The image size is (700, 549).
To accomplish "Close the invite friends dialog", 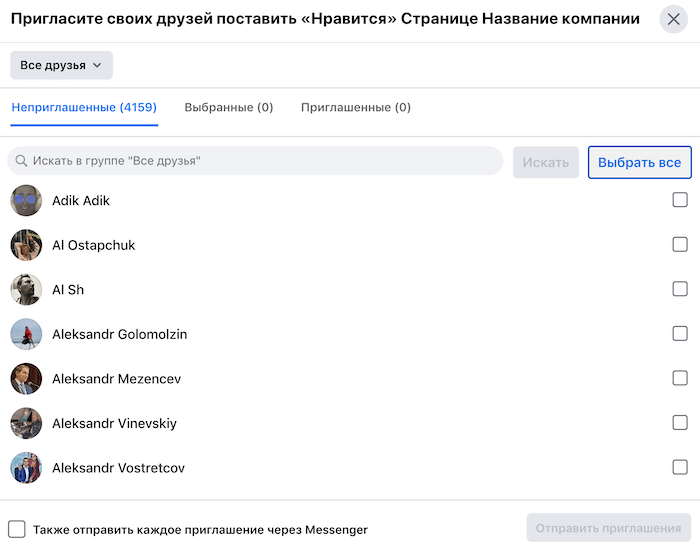I will tap(673, 19).
